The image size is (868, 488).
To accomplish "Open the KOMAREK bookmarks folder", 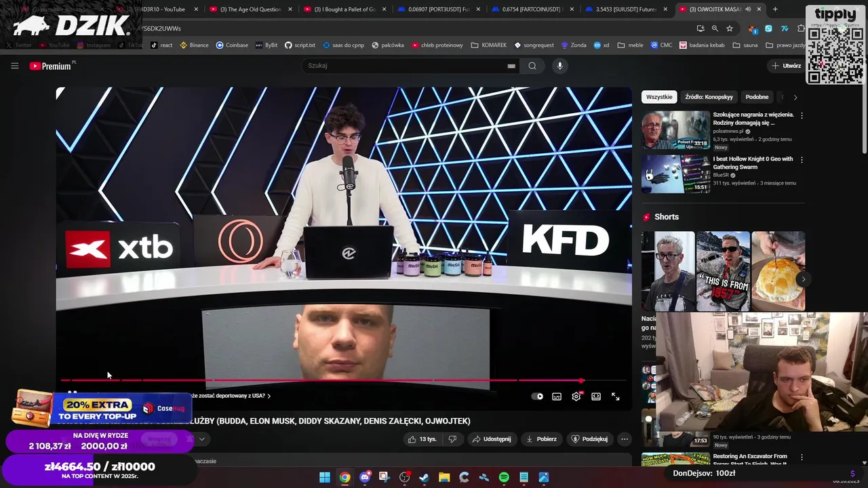I will pyautogui.click(x=488, y=45).
